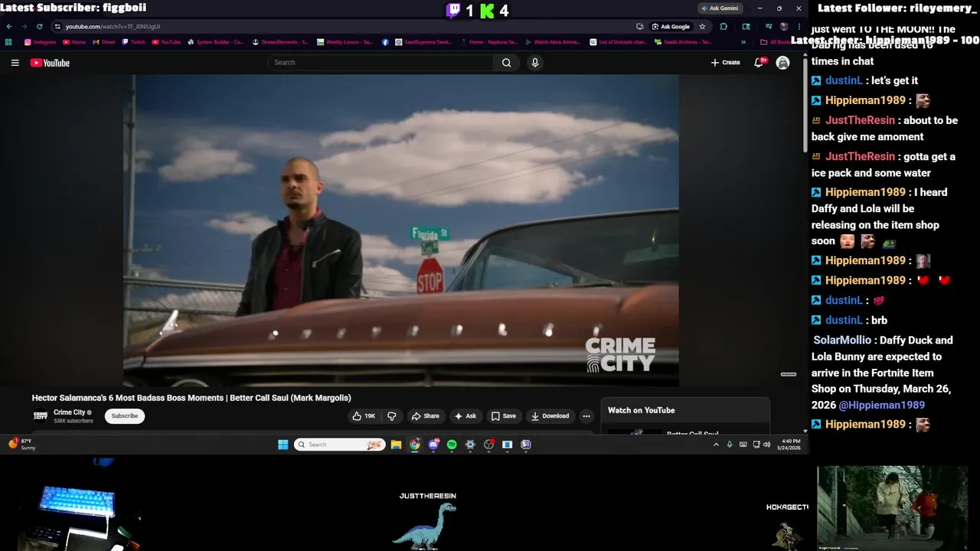
Task: Open File Explorer from the taskbar
Action: click(x=396, y=445)
